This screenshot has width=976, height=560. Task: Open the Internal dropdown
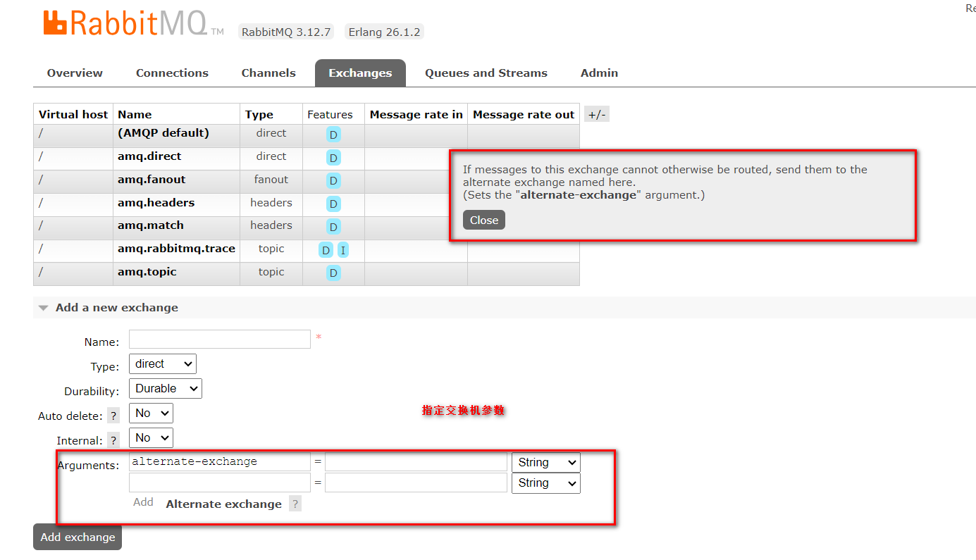[152, 437]
